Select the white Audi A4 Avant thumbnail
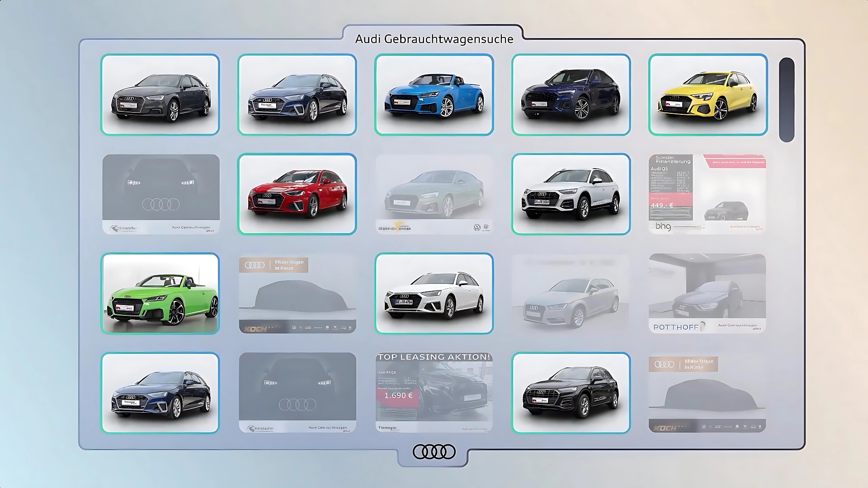The image size is (868, 488). coord(434,293)
